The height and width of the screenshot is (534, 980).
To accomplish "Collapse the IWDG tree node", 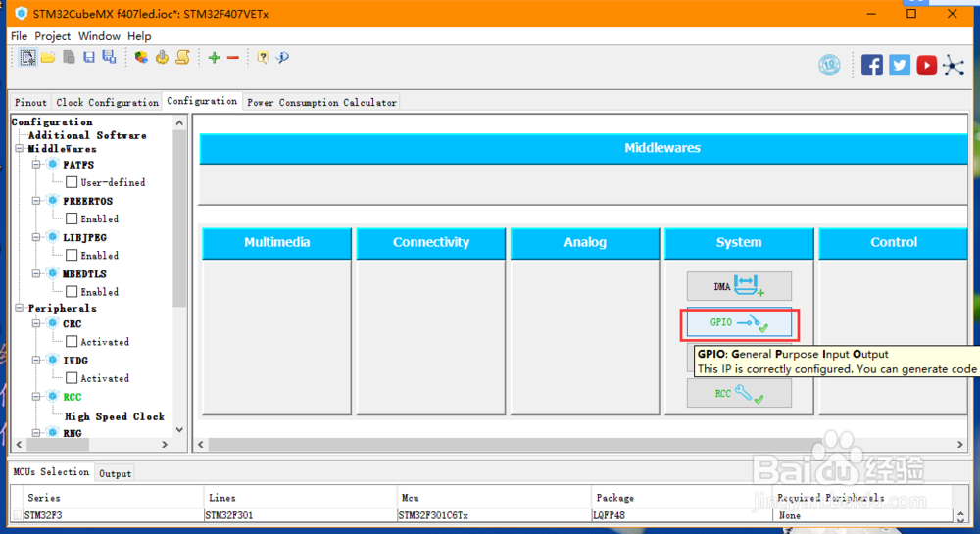I will pyautogui.click(x=36, y=360).
